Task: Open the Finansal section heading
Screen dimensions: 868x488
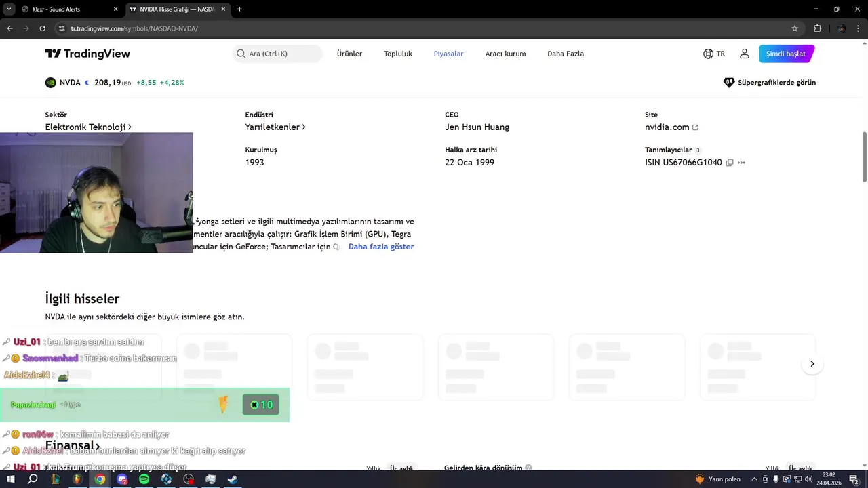Action: point(73,445)
